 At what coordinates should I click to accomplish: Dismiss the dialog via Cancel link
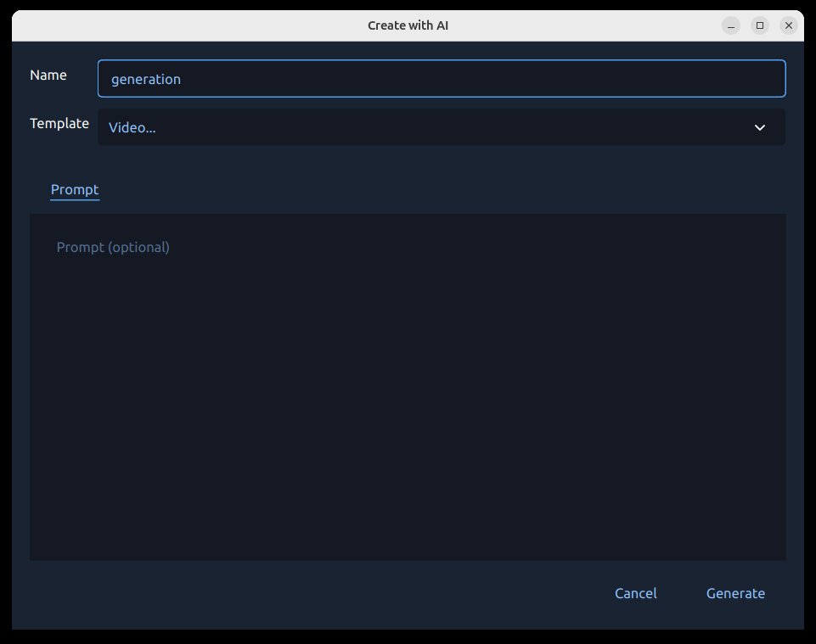point(635,593)
